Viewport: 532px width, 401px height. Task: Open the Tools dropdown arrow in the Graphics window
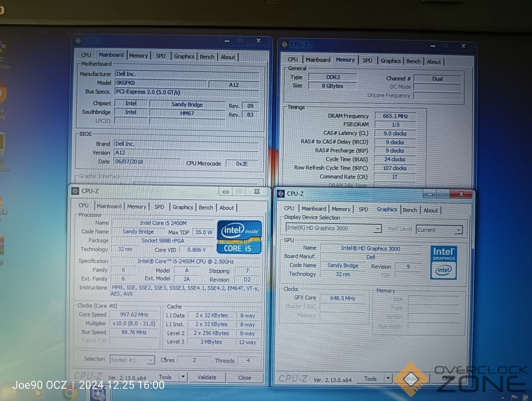[388, 378]
